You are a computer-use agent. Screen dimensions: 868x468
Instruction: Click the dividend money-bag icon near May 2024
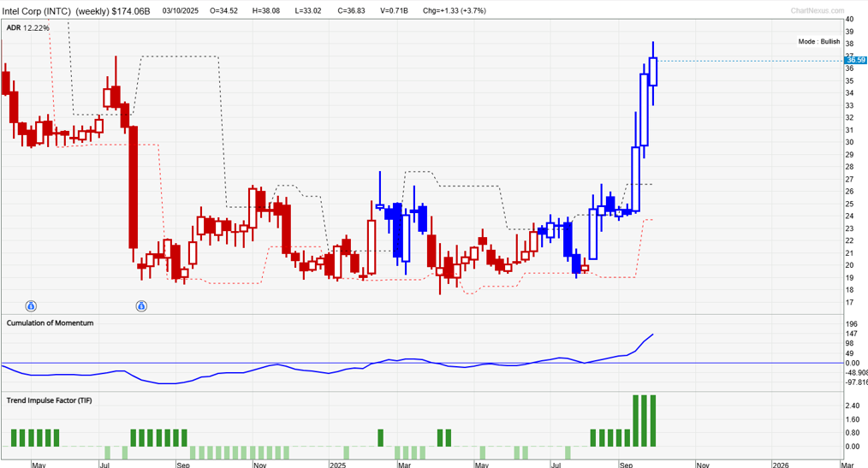click(x=31, y=305)
